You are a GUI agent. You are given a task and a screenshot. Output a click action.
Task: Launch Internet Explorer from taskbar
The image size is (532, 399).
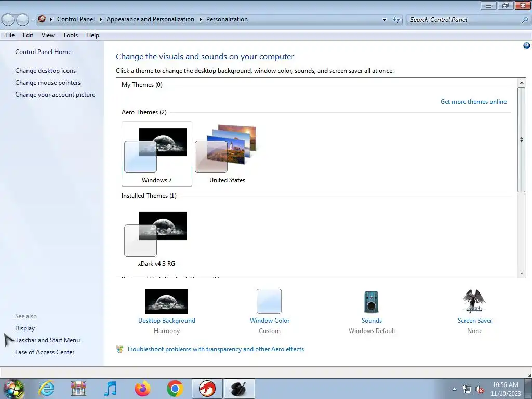(46, 389)
